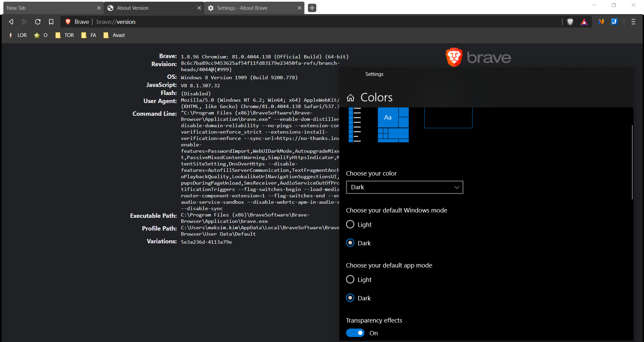Open Brave Rewards triangle icon

tap(584, 22)
